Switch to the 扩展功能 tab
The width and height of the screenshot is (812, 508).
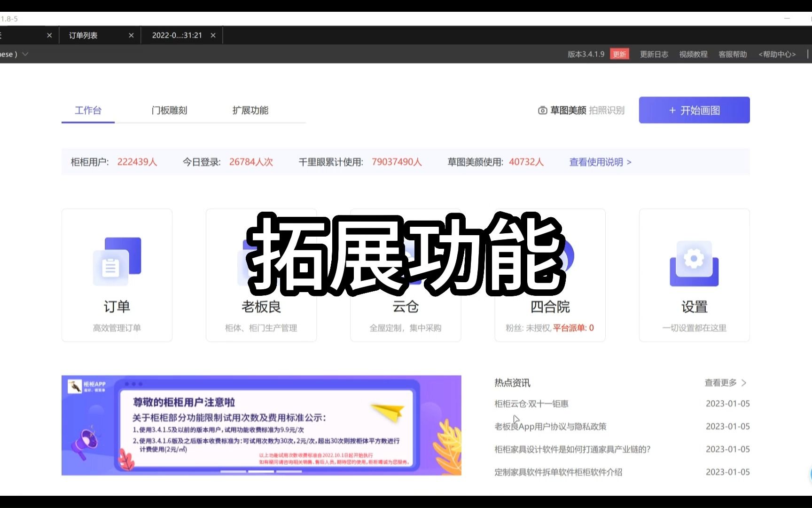tap(250, 111)
